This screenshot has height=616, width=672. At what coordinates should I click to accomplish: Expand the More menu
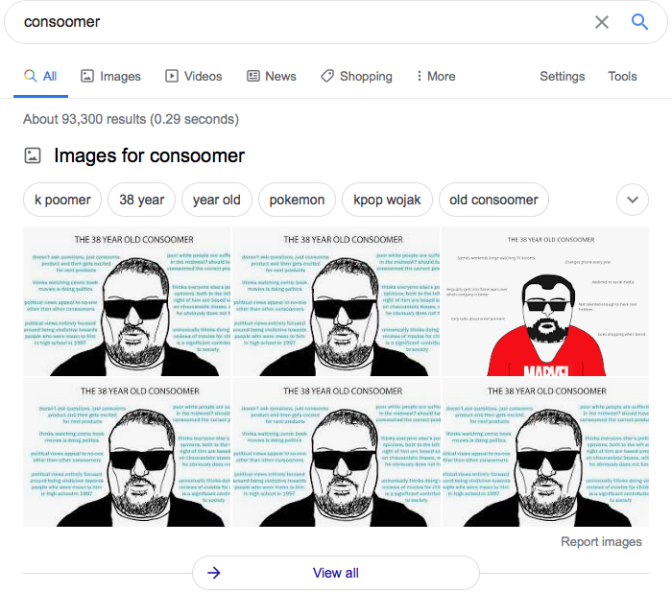point(436,76)
